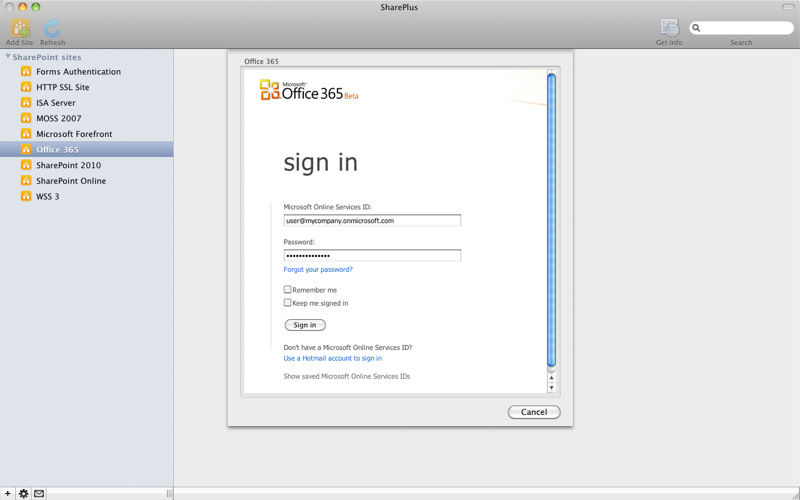The image size is (800, 500).
Task: Click the HTTP SSL Site icon
Action: [26, 87]
